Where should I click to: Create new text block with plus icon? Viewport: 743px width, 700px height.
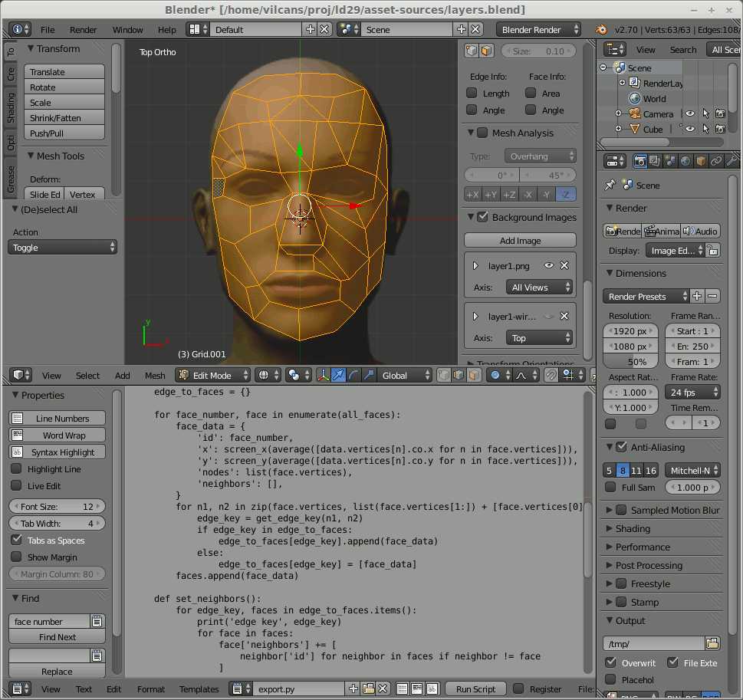(353, 688)
